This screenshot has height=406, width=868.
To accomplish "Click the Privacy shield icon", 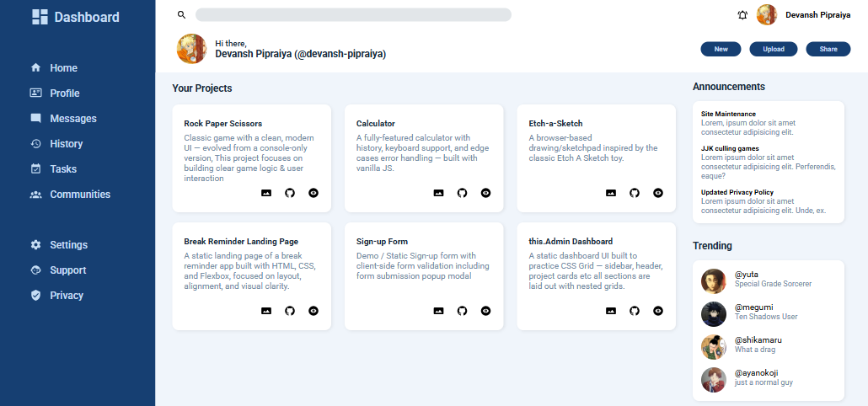I will coord(36,296).
